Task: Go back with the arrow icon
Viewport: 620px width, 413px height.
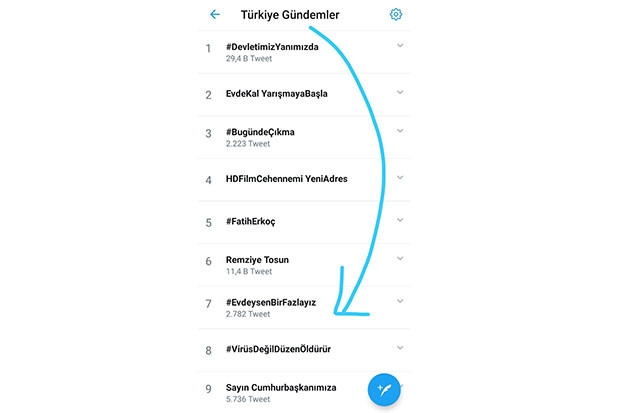Action: pos(215,15)
